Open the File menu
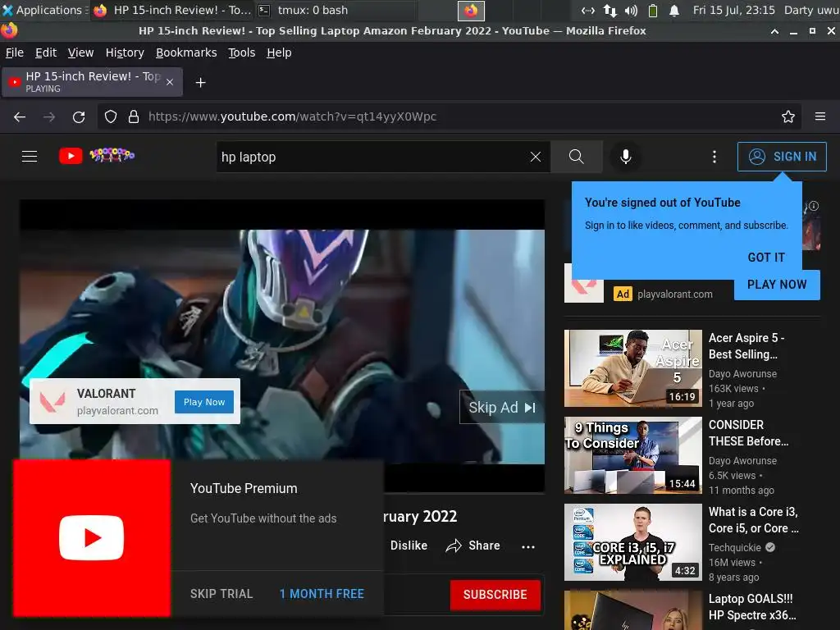The image size is (840, 630). (x=15, y=52)
